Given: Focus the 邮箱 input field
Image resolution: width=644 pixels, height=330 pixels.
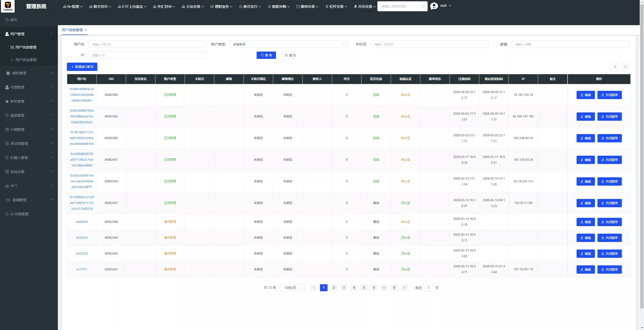Looking at the screenshot, I should point(570,44).
